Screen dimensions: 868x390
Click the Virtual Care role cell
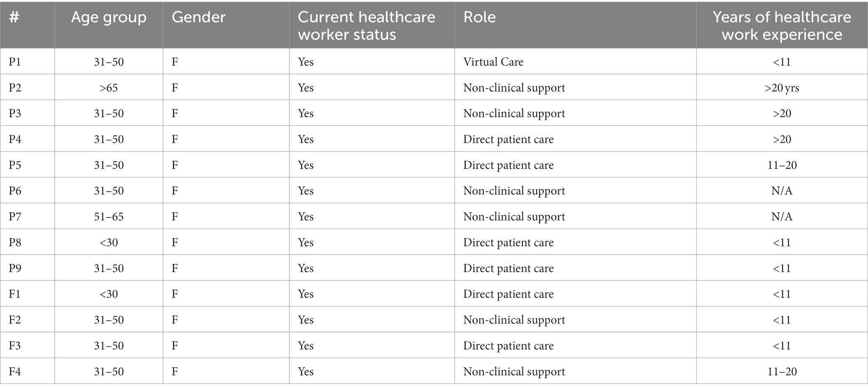493,62
